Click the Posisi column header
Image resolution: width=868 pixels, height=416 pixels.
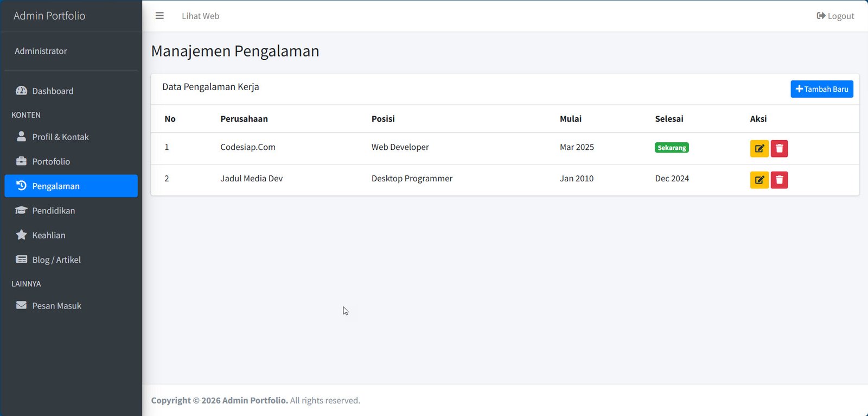[383, 119]
